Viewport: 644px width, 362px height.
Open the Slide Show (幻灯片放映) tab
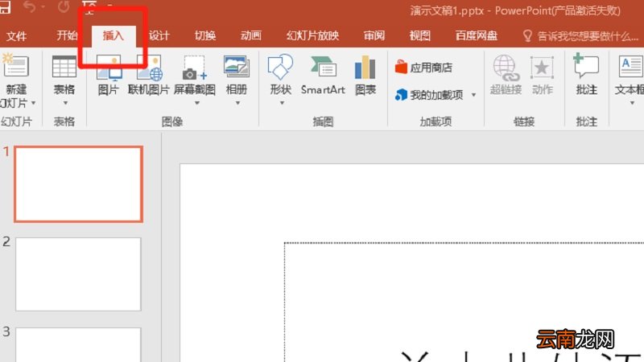pos(312,35)
